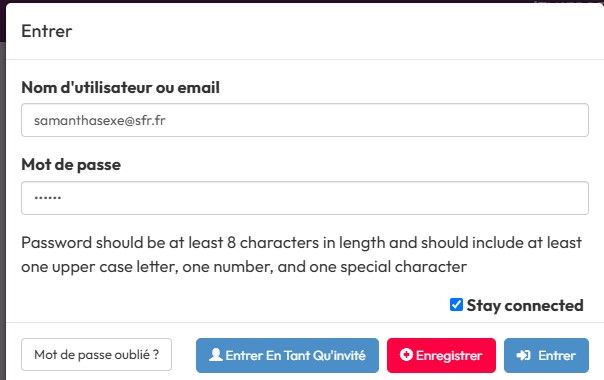This screenshot has width=604, height=380.
Task: Continue with Entrer En Tant Qu'invité
Action: 287,355
